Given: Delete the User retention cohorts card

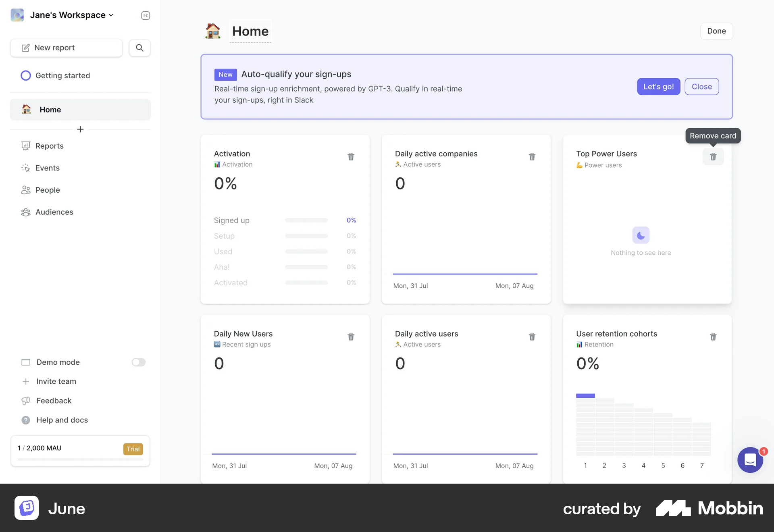Looking at the screenshot, I should [713, 337].
